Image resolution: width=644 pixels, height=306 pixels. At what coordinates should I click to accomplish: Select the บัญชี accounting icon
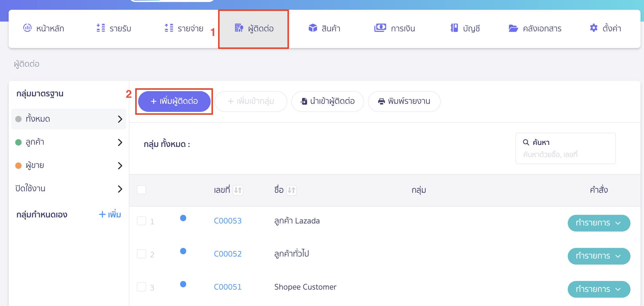pos(454,28)
